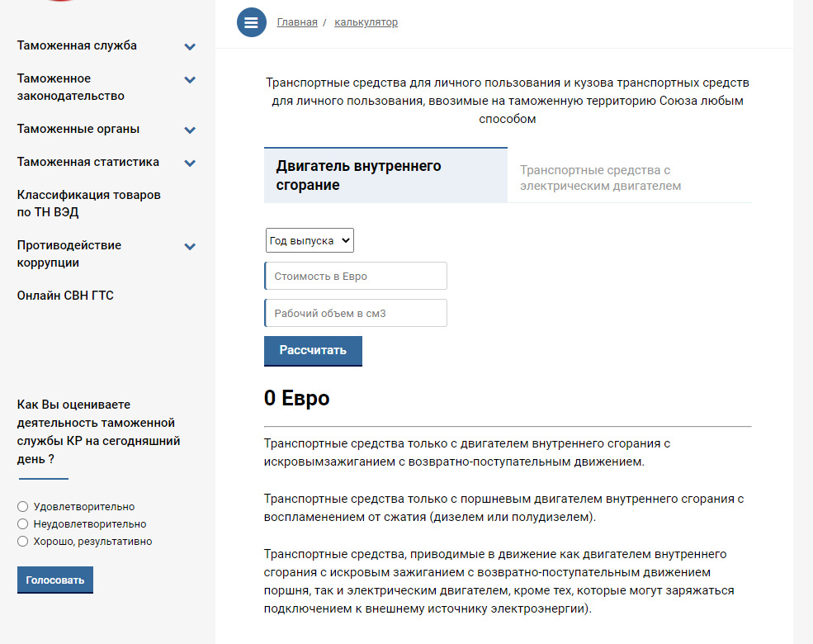Viewport: 813px width, 644px height.
Task: Expand the Противодействие коррупции chevron
Action: pos(190,247)
